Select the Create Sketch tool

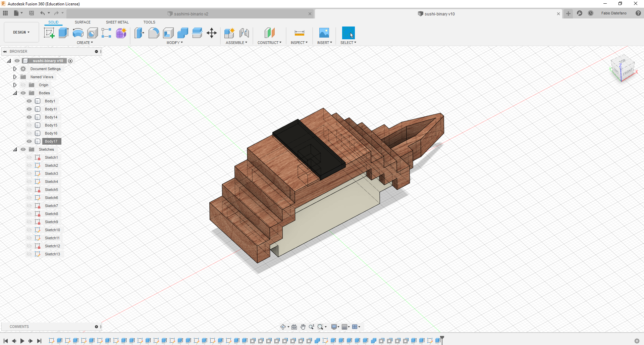click(49, 33)
